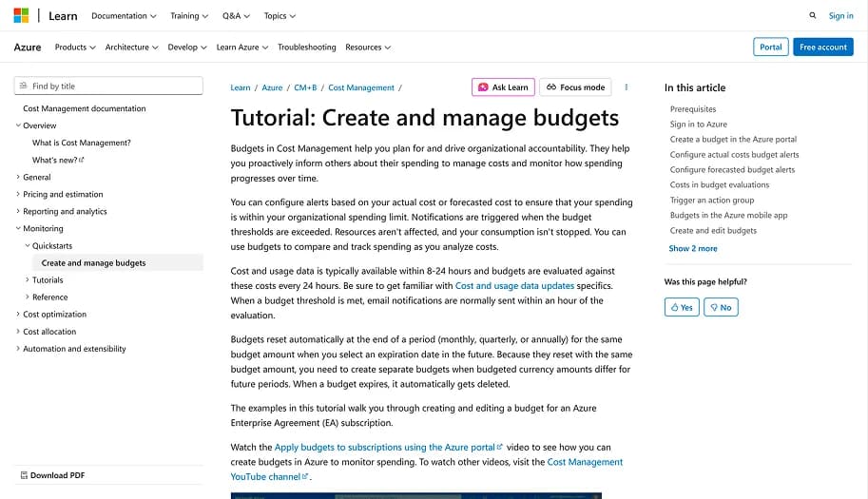
Task: Click the Learn breadcrumb link
Action: pos(241,87)
